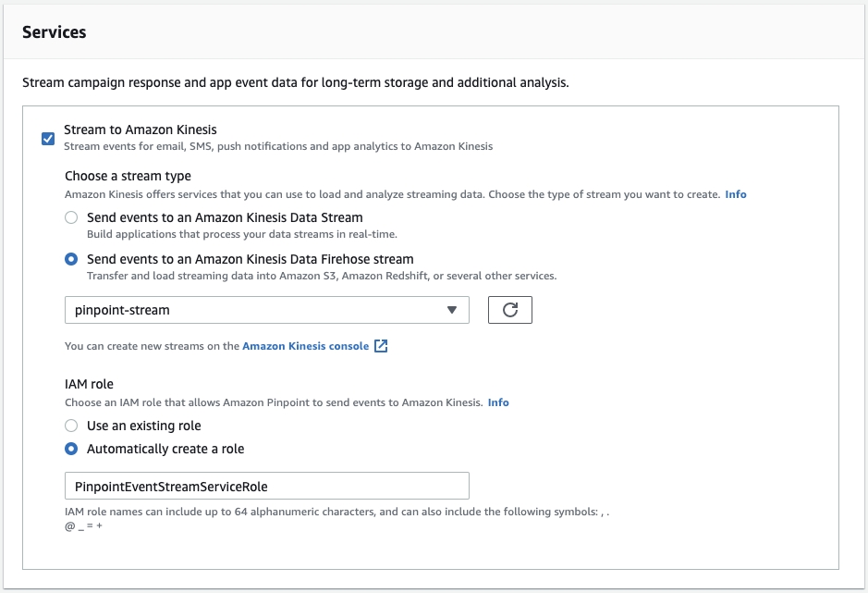Click Info link in the IAM role description

(x=498, y=402)
